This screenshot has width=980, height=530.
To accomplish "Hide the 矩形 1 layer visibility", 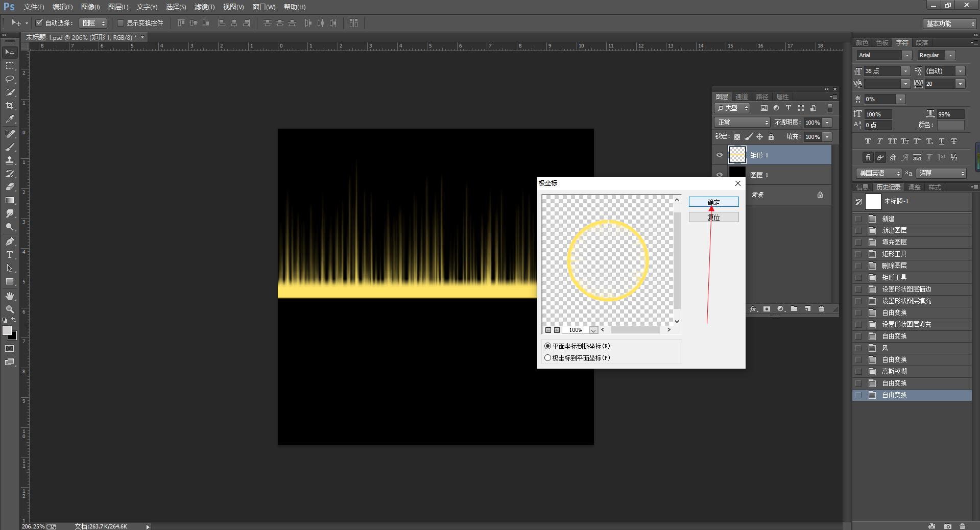I will (x=720, y=155).
